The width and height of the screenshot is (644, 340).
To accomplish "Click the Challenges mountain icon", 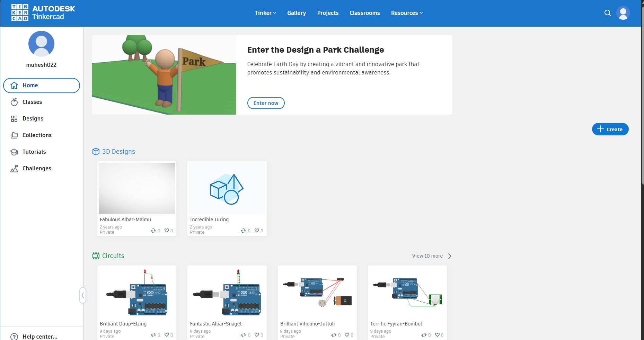I will pos(14,169).
